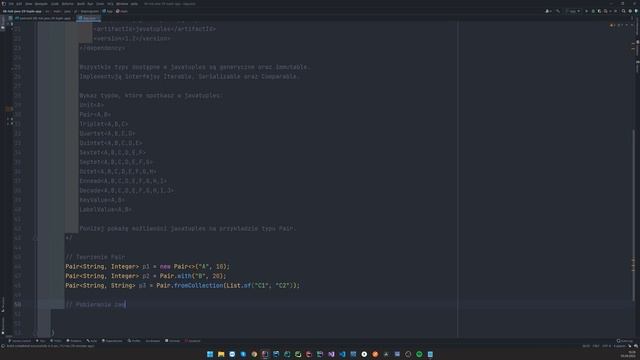Open the Build menu

tap(81, 4)
